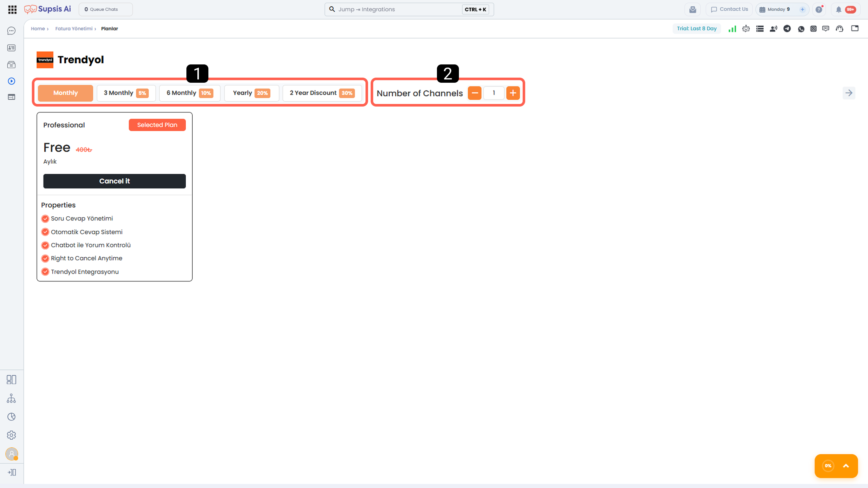Open the pie chart reports icon
Screen dimensions: 868x488
coord(11,417)
